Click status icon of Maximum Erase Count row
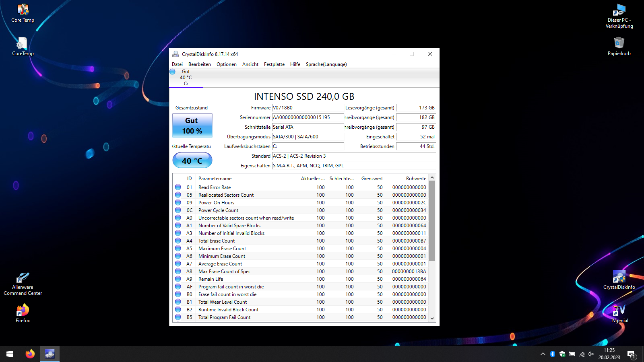The height and width of the screenshot is (362, 644). (178, 248)
